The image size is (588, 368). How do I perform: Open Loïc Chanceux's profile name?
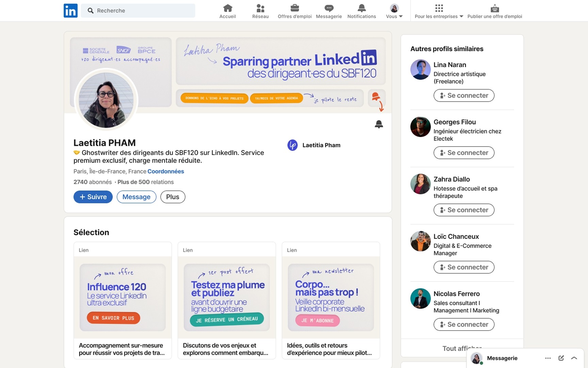456,236
